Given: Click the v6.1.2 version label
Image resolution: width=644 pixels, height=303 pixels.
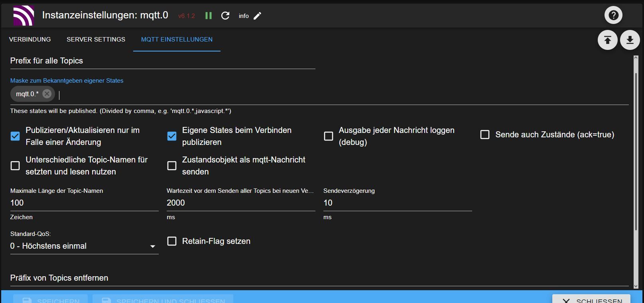Looking at the screenshot, I should tap(186, 16).
